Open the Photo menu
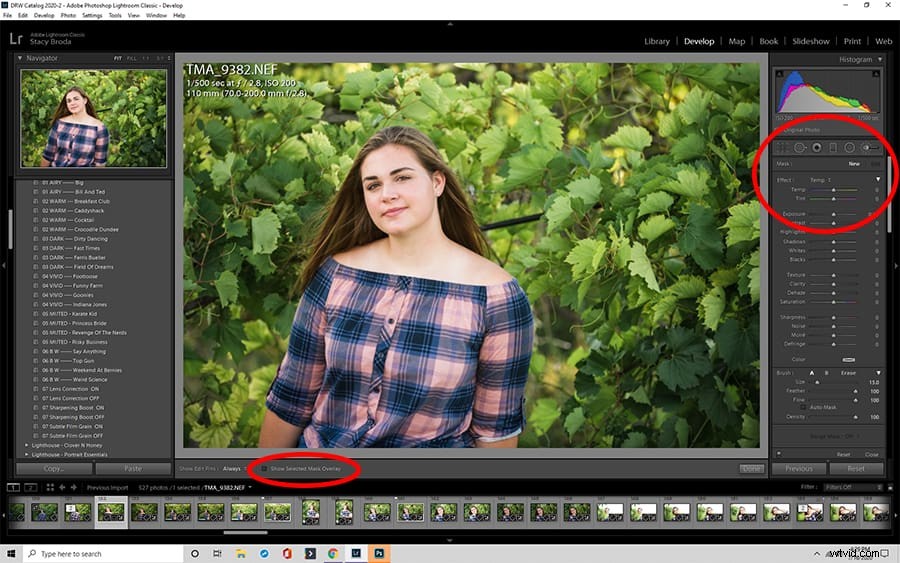900x563 pixels. coord(68,15)
